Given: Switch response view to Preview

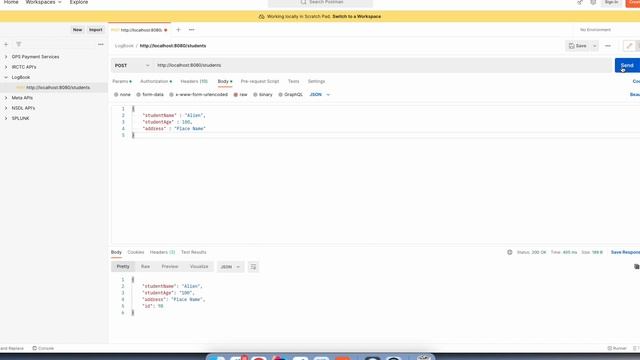Looking at the screenshot, I should pos(170,267).
